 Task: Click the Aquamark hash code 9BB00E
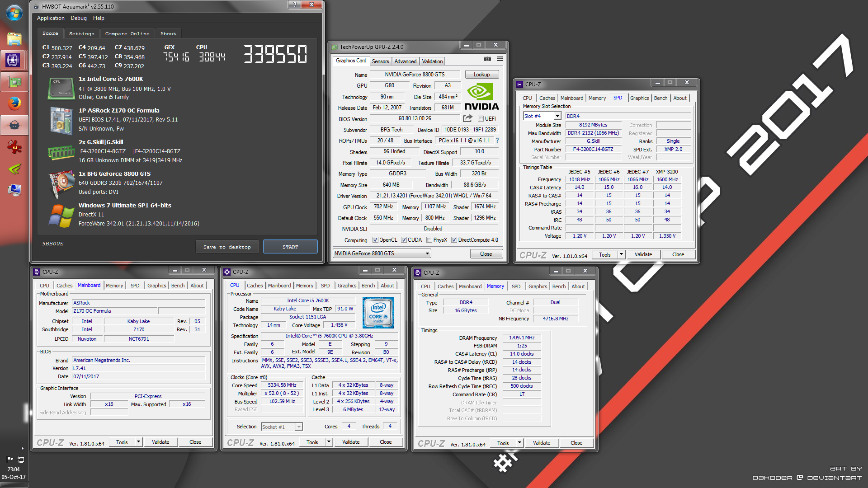tap(52, 244)
